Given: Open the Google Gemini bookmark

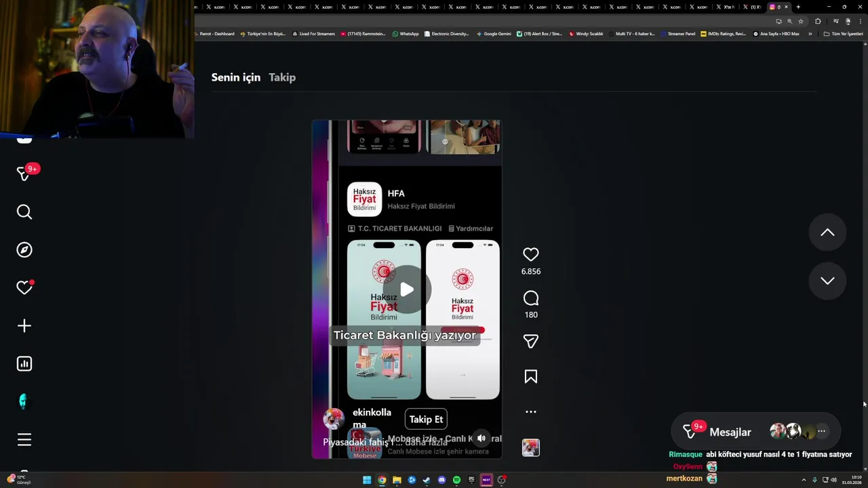Looking at the screenshot, I should [494, 34].
